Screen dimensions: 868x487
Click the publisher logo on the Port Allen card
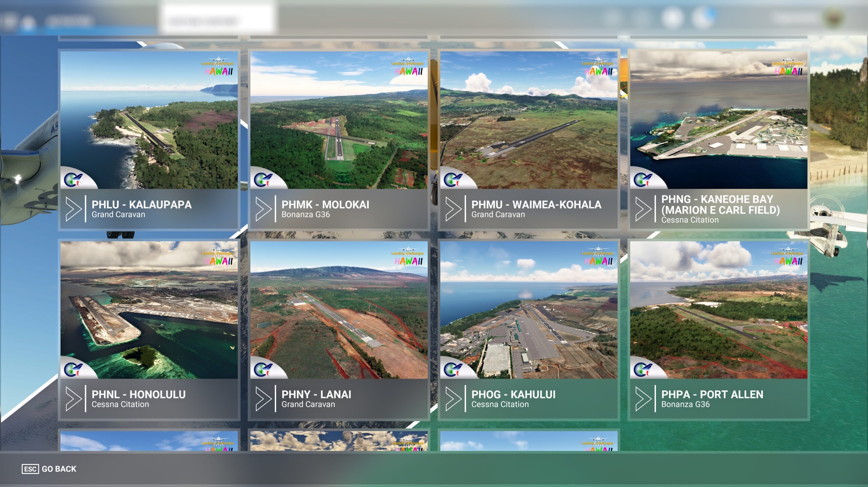pos(643,369)
